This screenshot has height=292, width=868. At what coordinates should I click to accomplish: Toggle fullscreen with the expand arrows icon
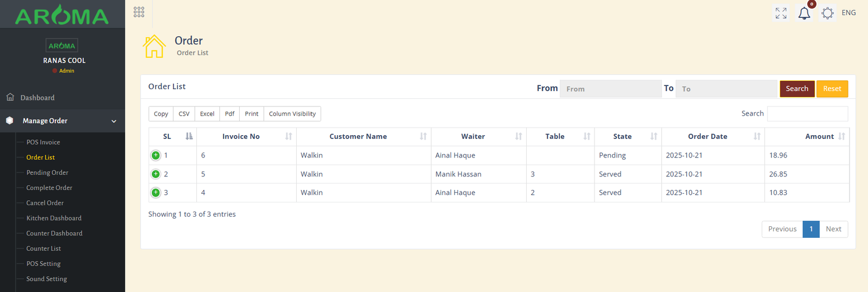(781, 13)
